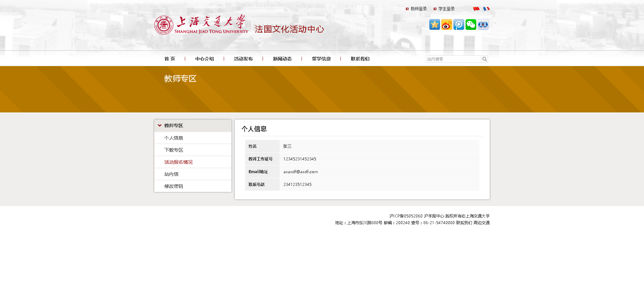Share via the Sina Weibo icon
This screenshot has height=299, width=644.
(446, 24)
